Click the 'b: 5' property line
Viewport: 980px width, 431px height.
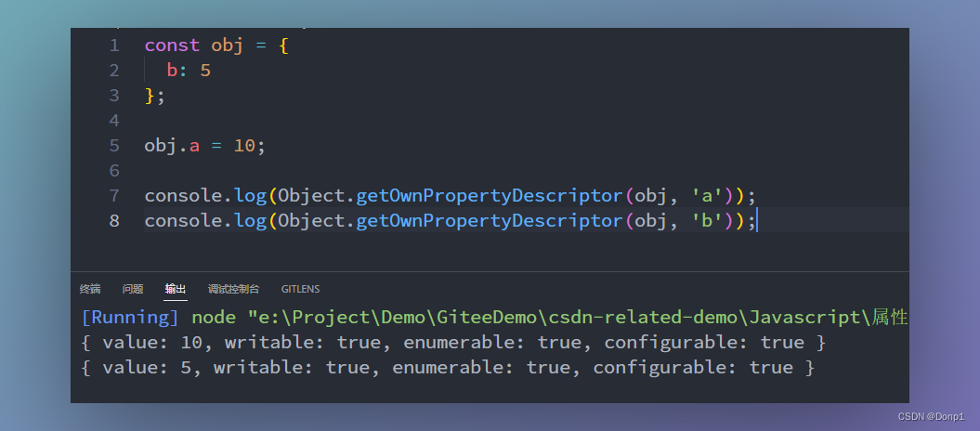click(x=189, y=71)
